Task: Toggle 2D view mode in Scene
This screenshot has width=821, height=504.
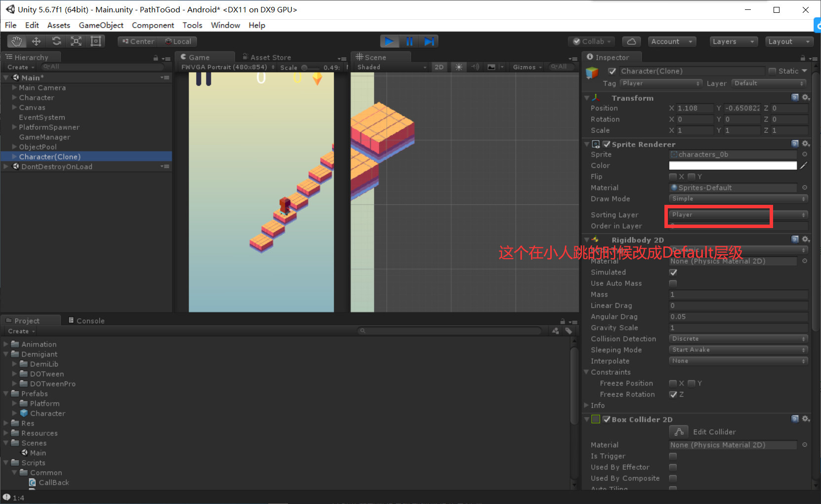Action: pyautogui.click(x=439, y=67)
